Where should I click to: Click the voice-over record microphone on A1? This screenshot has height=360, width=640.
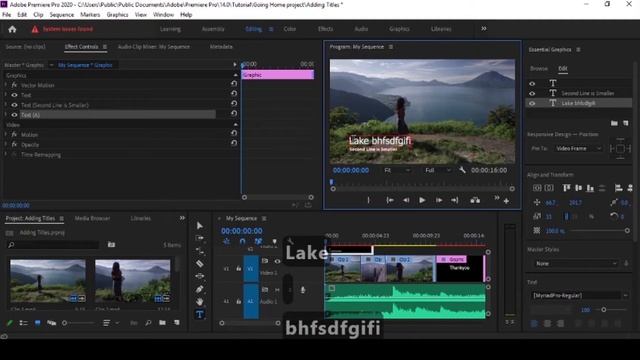[x=302, y=290]
